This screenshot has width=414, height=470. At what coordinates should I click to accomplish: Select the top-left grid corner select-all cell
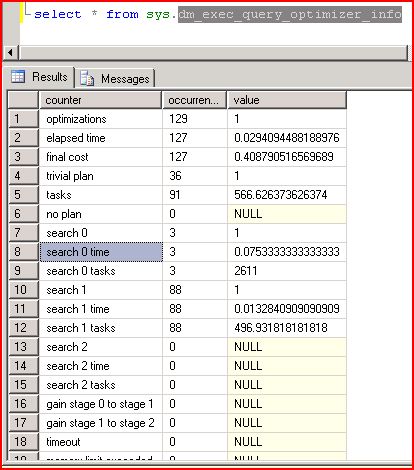pos(23,100)
